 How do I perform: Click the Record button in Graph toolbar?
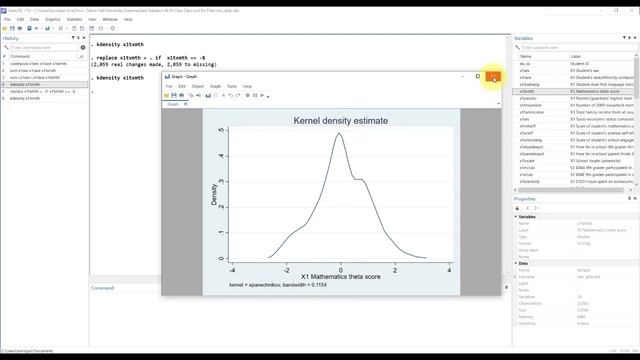247,96
